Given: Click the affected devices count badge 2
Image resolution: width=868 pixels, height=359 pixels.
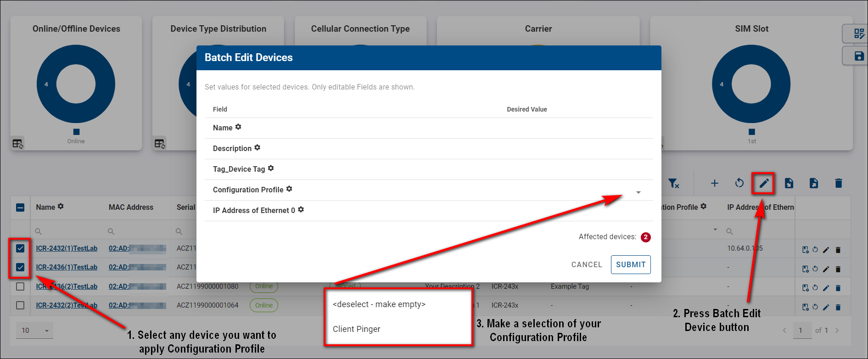Looking at the screenshot, I should [x=646, y=237].
